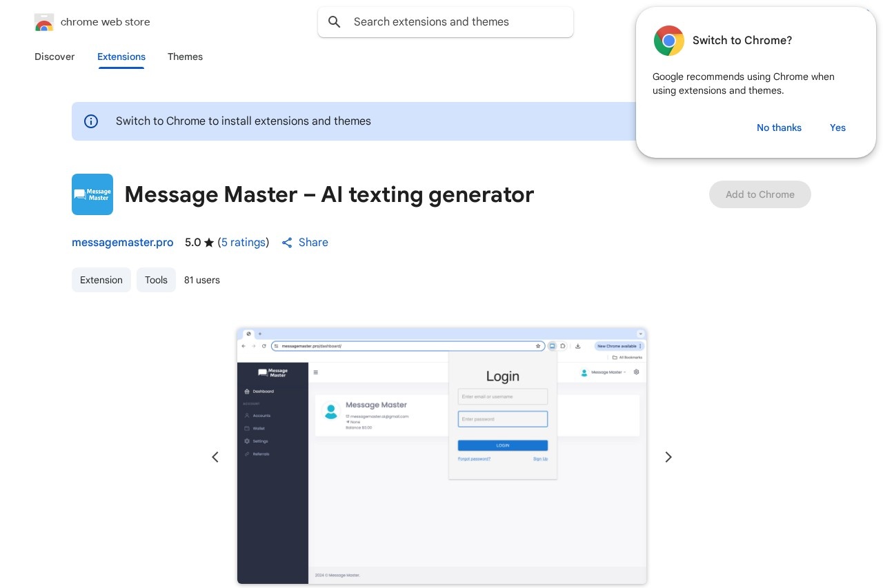883x588 pixels.
Task: Click the Chrome Web Store logo icon
Action: click(x=44, y=22)
